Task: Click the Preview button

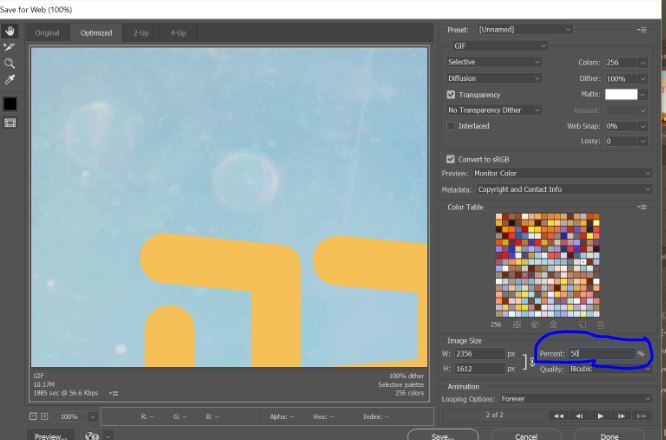Action: click(x=51, y=436)
